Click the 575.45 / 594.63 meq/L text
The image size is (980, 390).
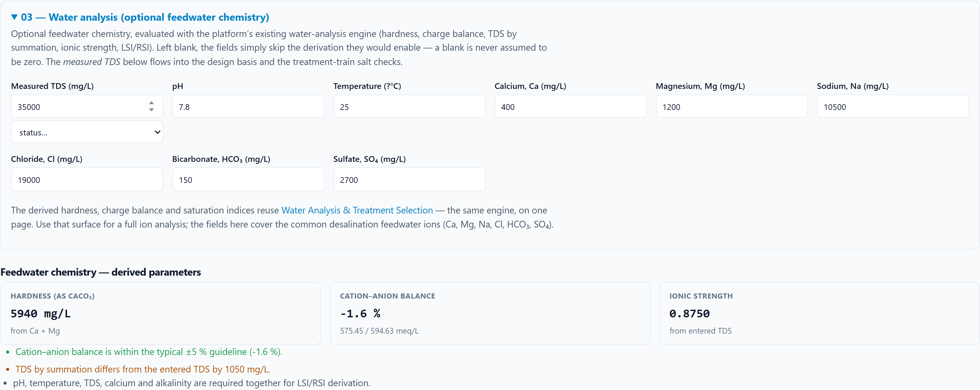379,331
